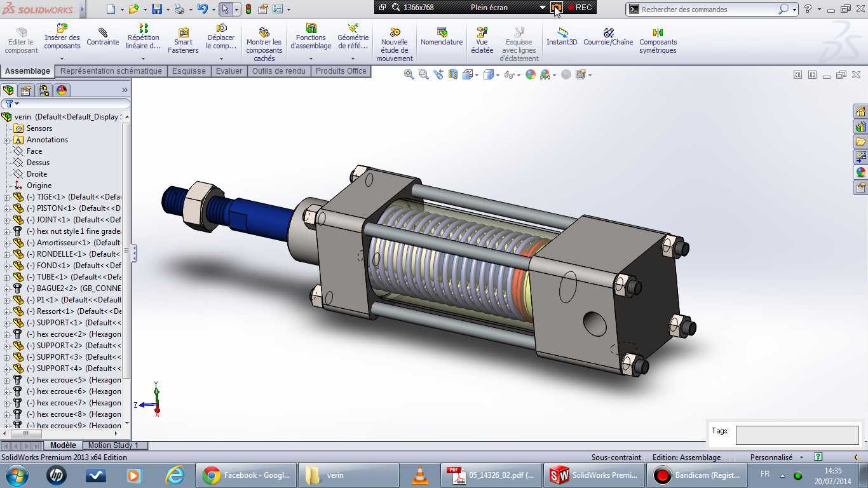
Task: Click Composants symétriques tool
Action: point(658,41)
